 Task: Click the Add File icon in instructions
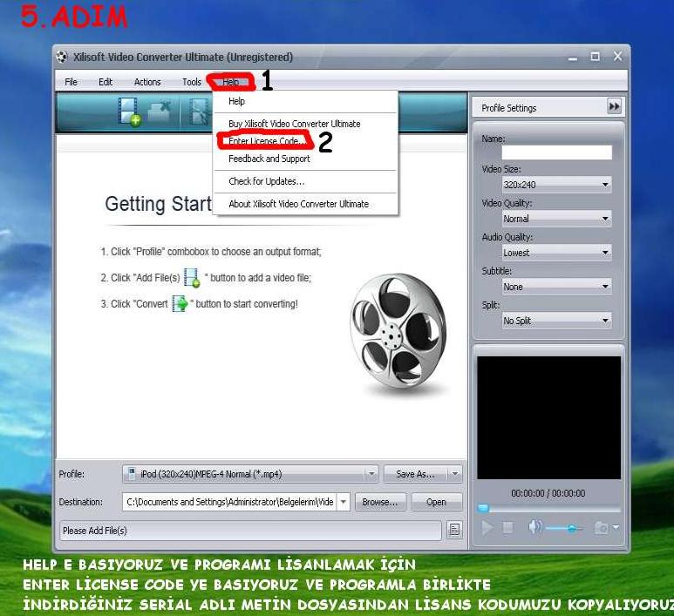[x=192, y=277]
